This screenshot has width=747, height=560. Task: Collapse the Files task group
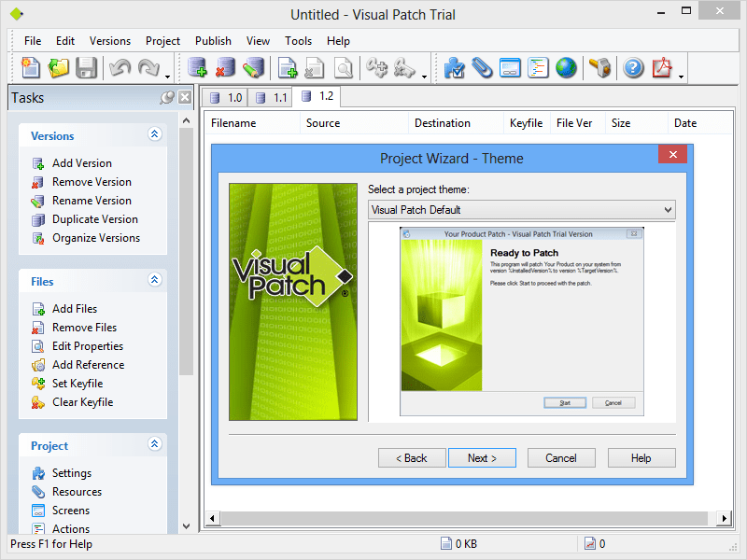155,281
